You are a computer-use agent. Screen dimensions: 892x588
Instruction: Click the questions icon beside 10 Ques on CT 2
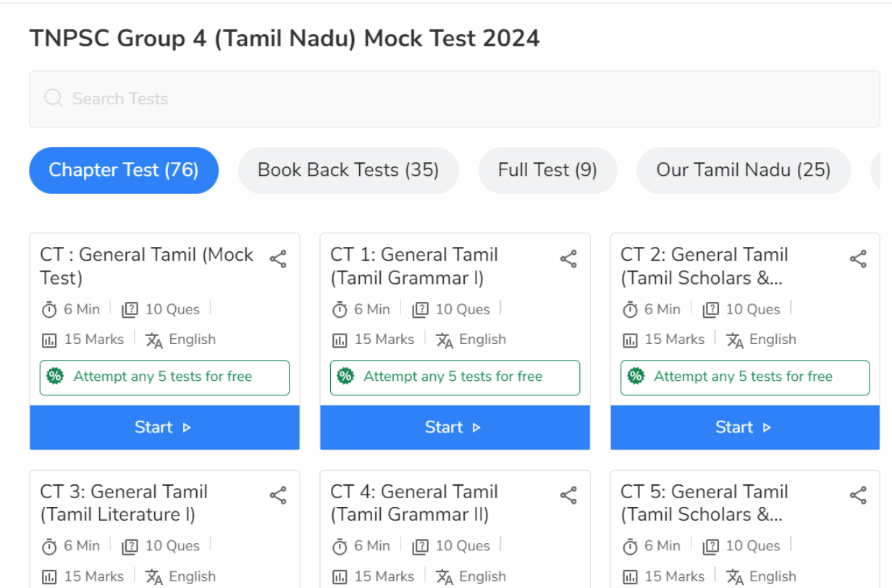pos(712,309)
